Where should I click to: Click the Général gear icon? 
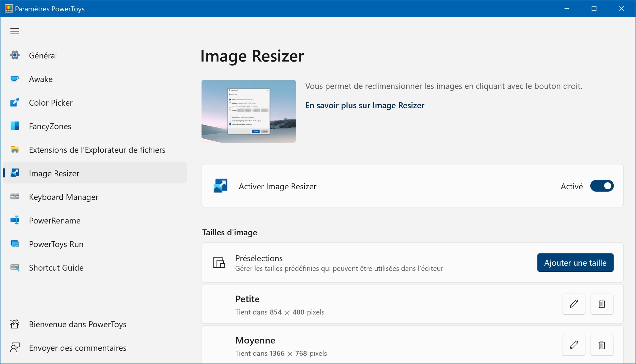click(x=15, y=55)
